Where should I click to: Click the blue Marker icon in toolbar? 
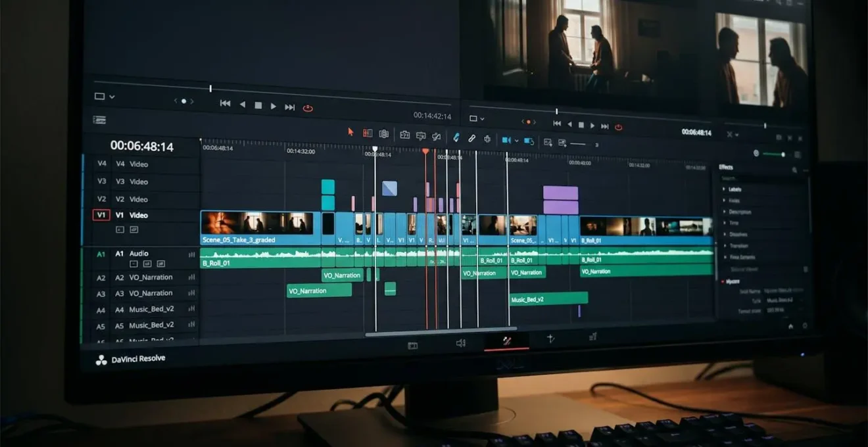tap(529, 141)
